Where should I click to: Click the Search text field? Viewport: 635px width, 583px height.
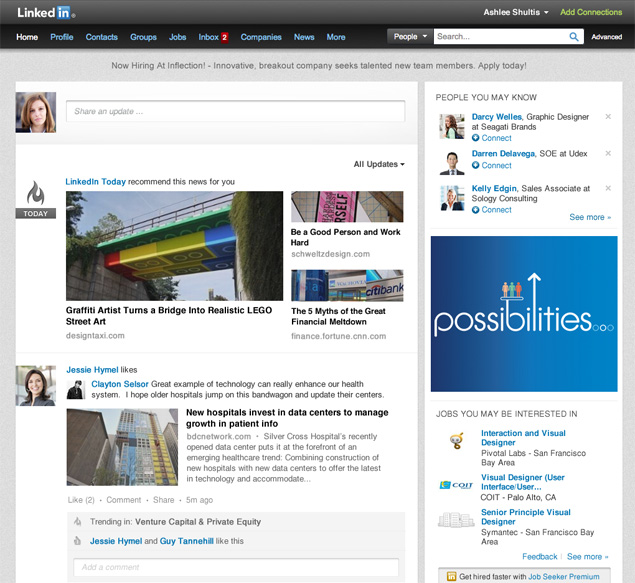(x=501, y=36)
